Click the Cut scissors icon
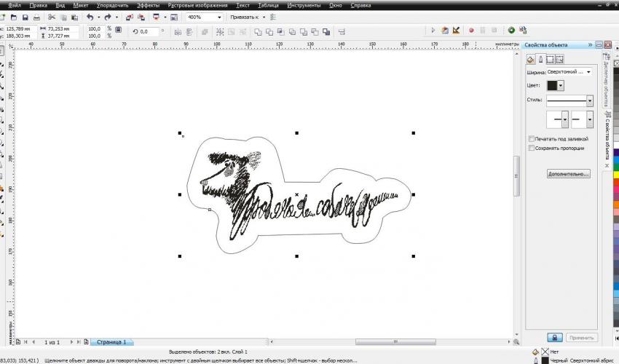Screen dimensions: 619x364 click(x=52, y=17)
